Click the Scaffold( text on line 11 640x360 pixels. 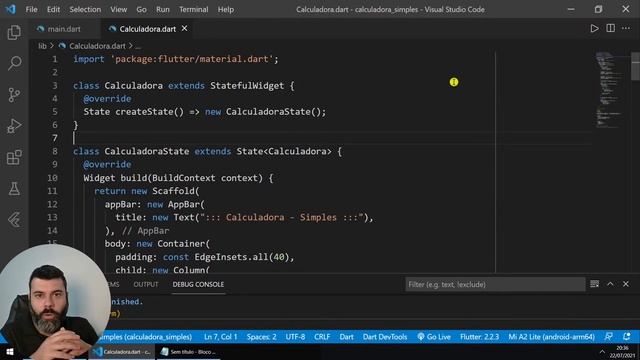click(176, 191)
